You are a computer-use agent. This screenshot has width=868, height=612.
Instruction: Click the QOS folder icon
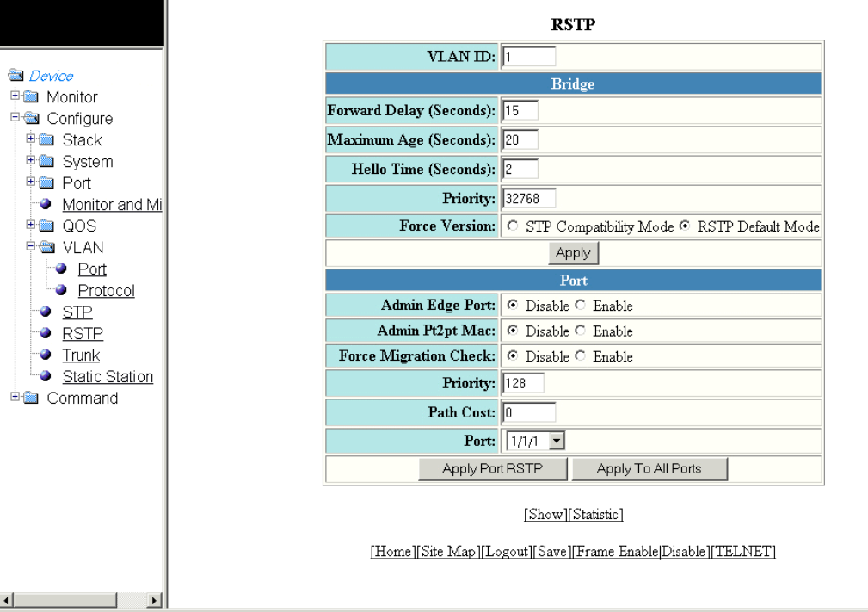[46, 226]
